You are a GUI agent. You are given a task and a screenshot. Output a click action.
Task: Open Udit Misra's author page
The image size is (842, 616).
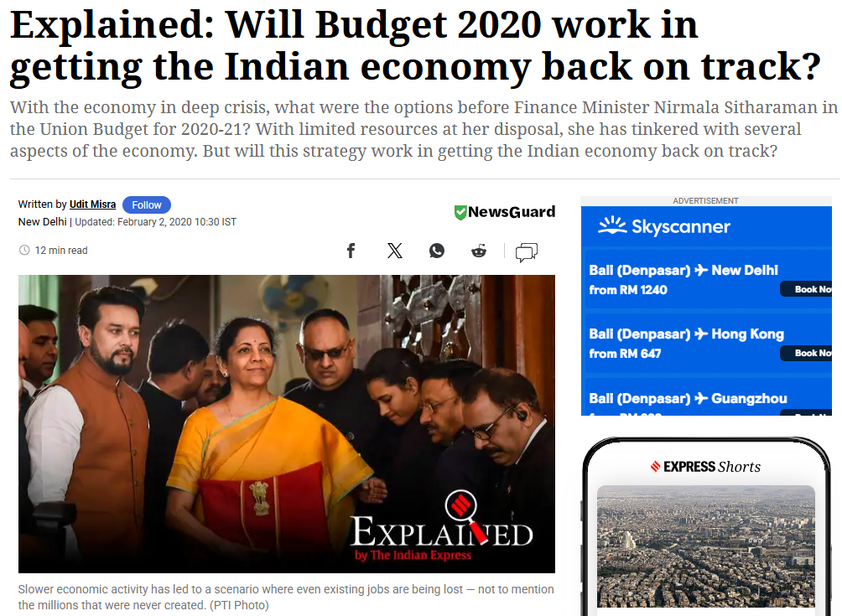tap(92, 204)
